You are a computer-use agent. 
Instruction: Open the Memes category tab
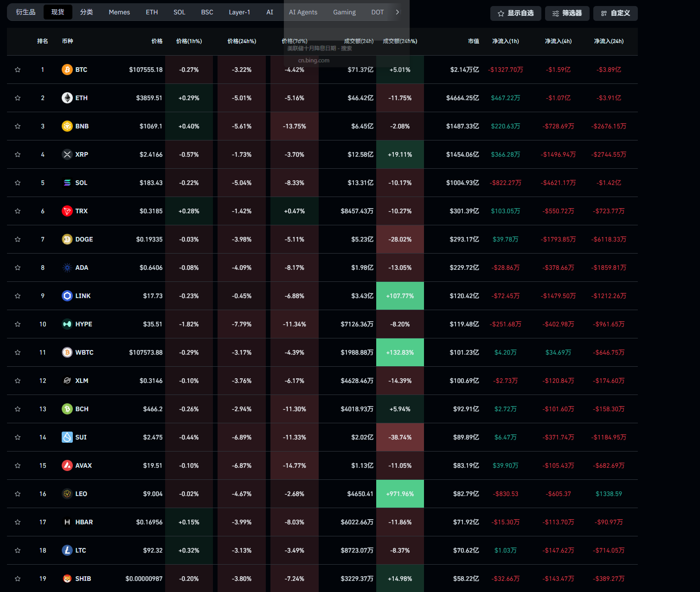point(119,12)
